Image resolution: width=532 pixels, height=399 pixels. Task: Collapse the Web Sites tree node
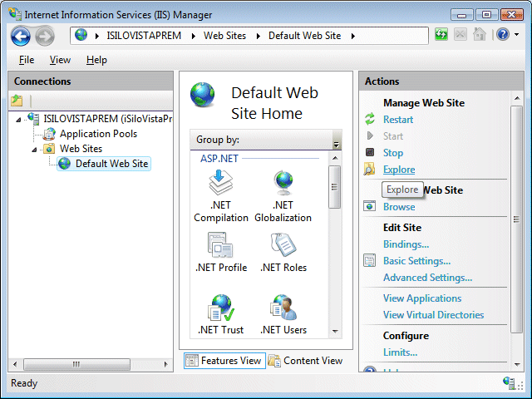point(35,149)
